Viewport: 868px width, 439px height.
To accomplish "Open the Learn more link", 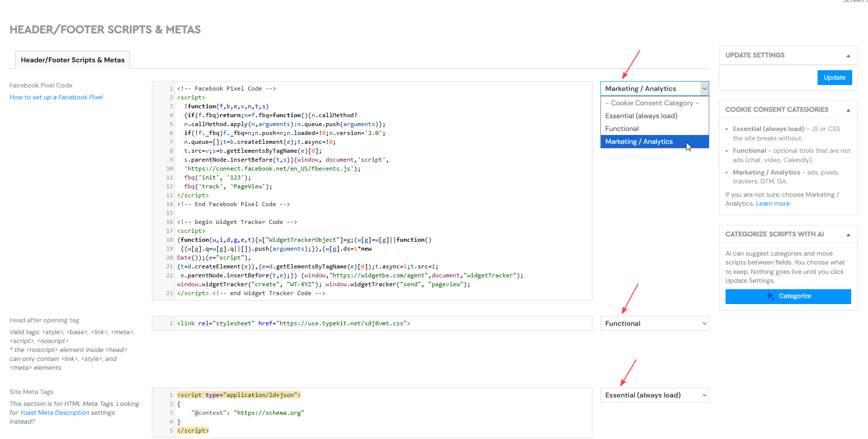I will coord(773,204).
